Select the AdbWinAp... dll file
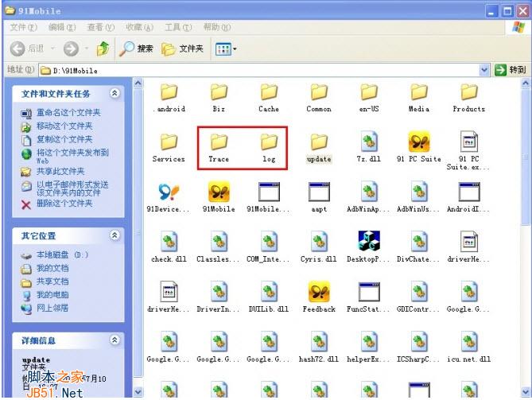This screenshot has height=400, width=532. (x=368, y=197)
